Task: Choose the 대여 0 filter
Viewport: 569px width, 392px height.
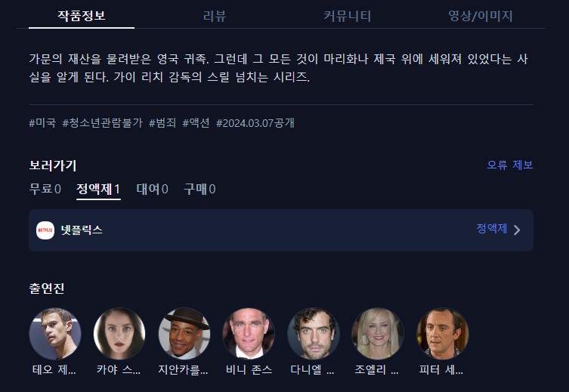Action: (153, 189)
